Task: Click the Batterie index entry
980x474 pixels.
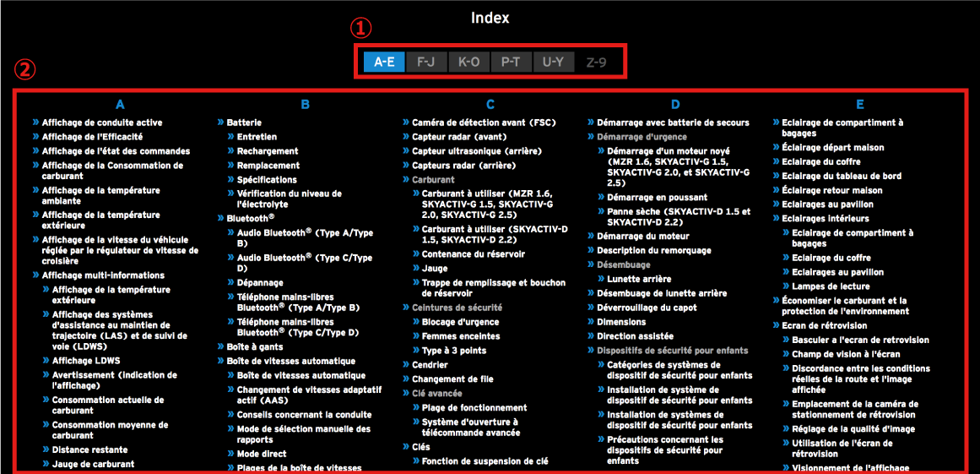Action: click(x=244, y=123)
